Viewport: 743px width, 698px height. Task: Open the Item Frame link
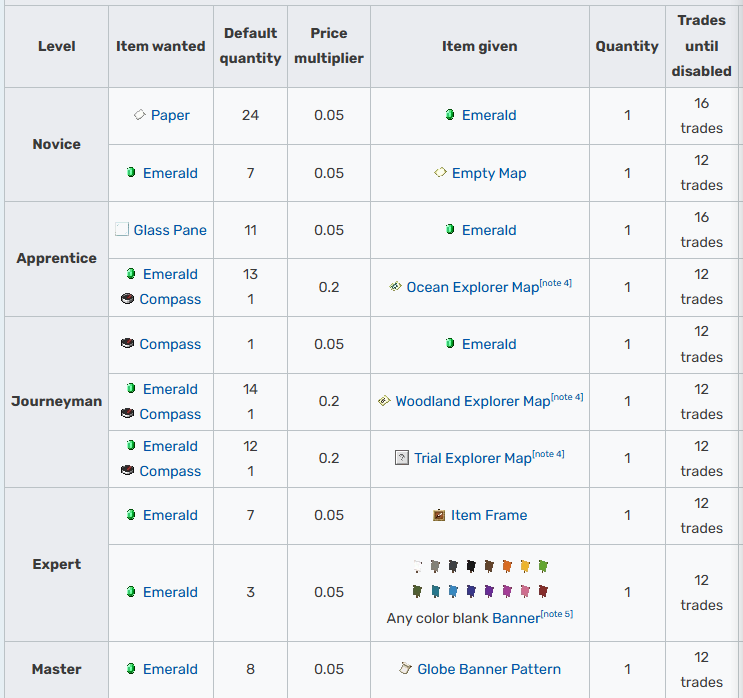[x=489, y=515]
